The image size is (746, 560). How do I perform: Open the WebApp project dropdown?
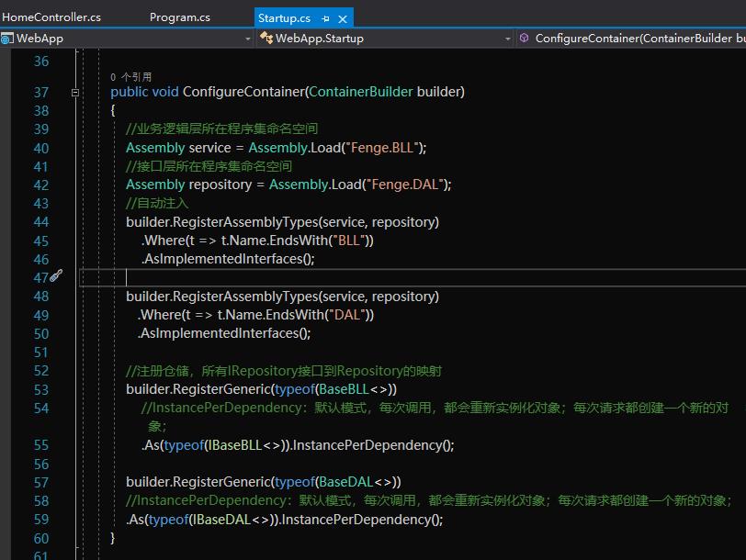click(247, 39)
